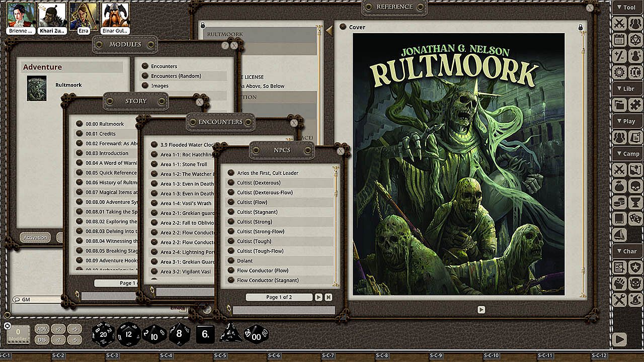Roll the d20 die
Viewport: 644px width, 362px height.
coord(104,334)
